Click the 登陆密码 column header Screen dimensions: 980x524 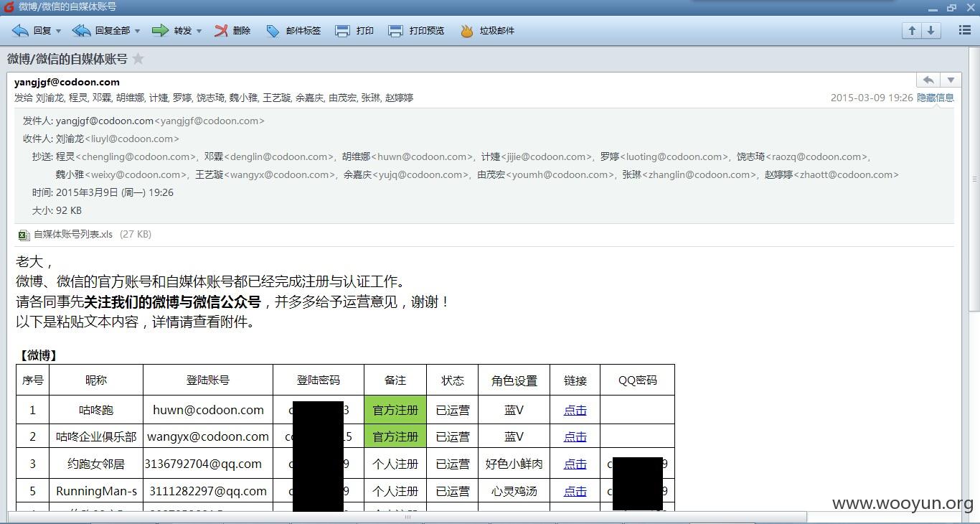coord(319,380)
